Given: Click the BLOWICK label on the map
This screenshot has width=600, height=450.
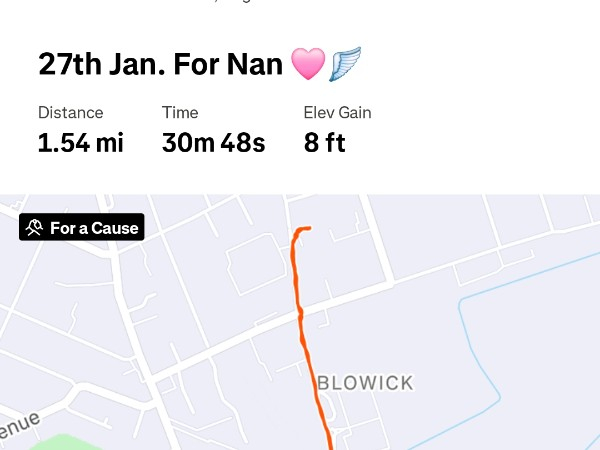Looking at the screenshot, I should click(x=364, y=383).
